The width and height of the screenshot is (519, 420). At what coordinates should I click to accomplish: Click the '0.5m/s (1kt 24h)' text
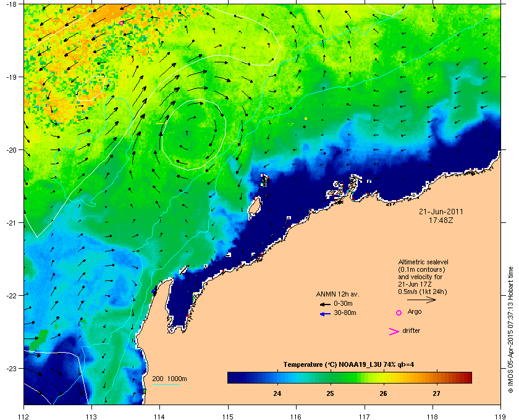click(423, 292)
